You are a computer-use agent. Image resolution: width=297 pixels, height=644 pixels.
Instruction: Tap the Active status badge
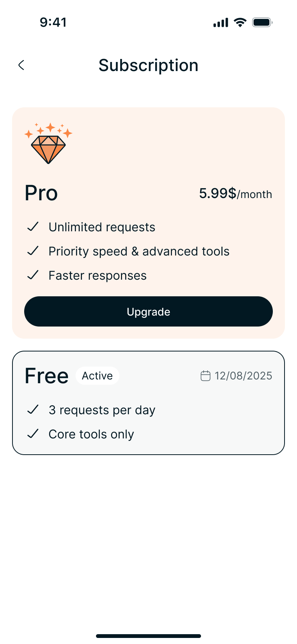(x=97, y=376)
